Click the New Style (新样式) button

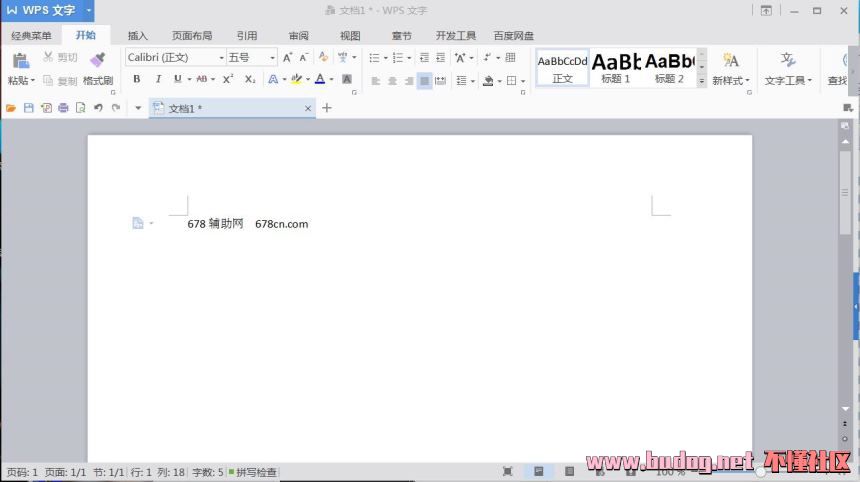point(731,67)
